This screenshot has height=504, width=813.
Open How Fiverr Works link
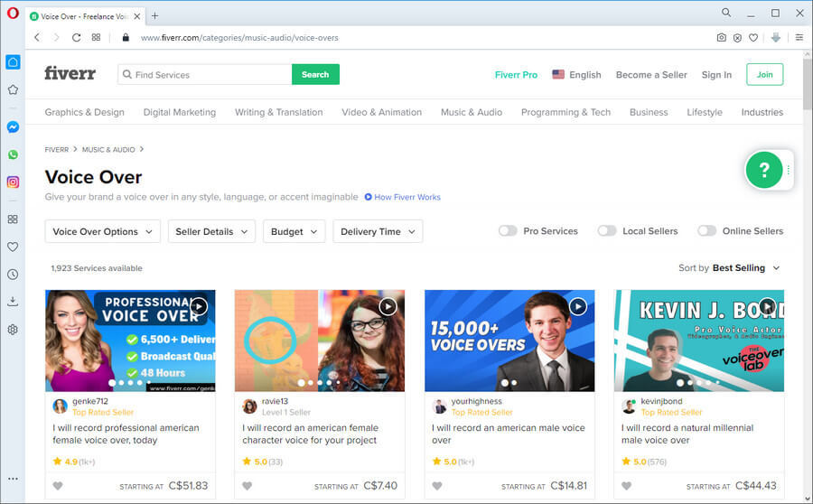[402, 197]
